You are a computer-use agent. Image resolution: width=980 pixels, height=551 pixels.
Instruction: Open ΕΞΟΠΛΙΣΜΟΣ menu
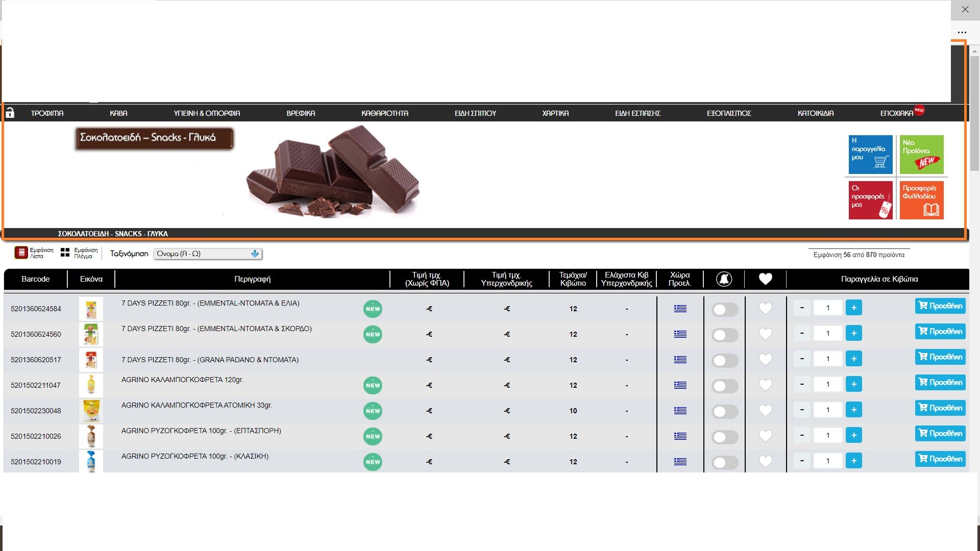[x=729, y=113]
